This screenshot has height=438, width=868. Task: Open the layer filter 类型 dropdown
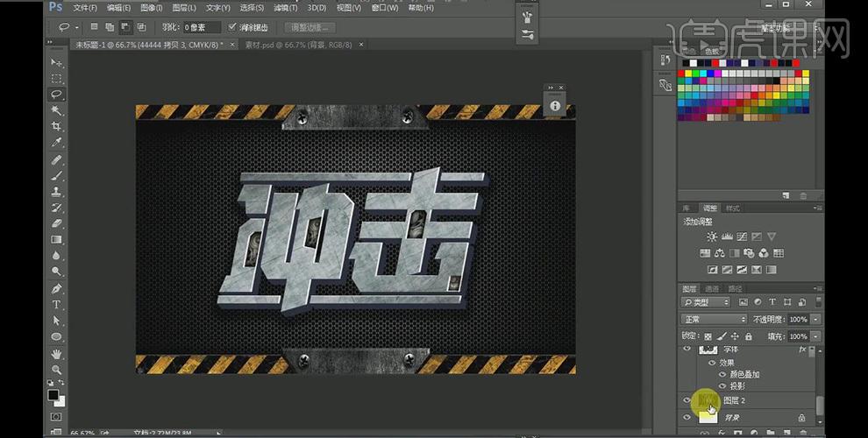click(706, 302)
